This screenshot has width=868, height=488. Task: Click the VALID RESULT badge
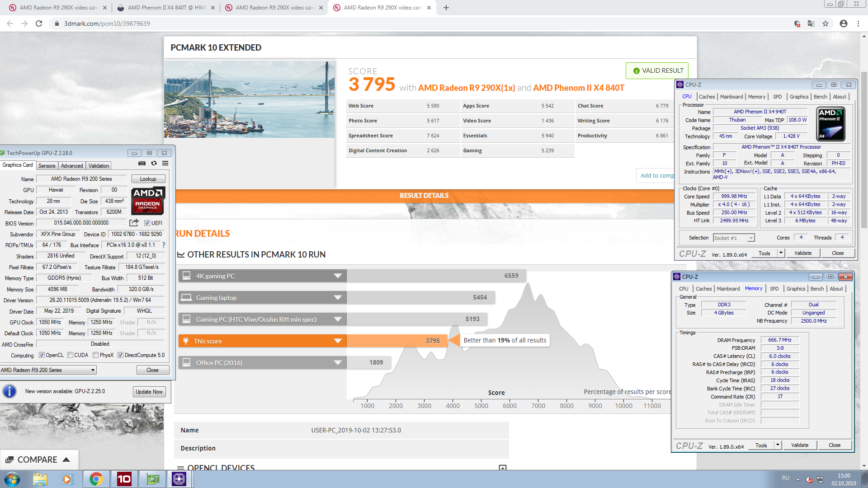click(x=657, y=71)
